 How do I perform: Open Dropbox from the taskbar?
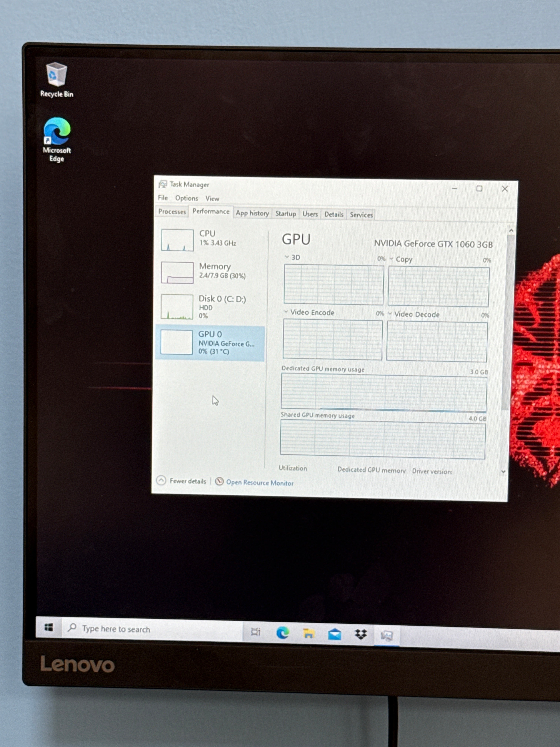(x=361, y=635)
